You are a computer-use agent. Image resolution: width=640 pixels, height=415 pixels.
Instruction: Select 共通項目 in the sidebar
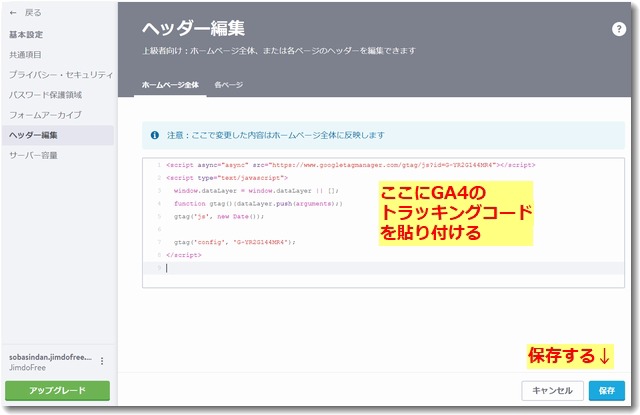click(26, 54)
